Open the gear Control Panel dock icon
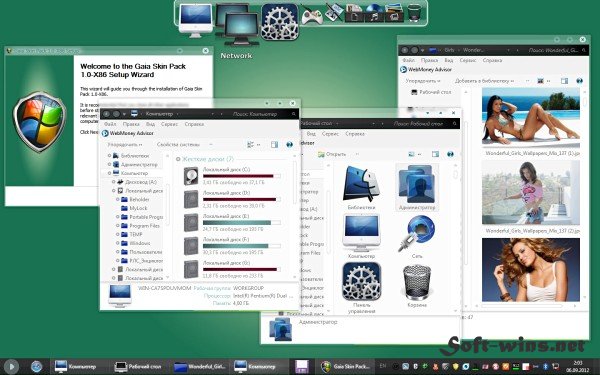600x375 pixels. 279,22
